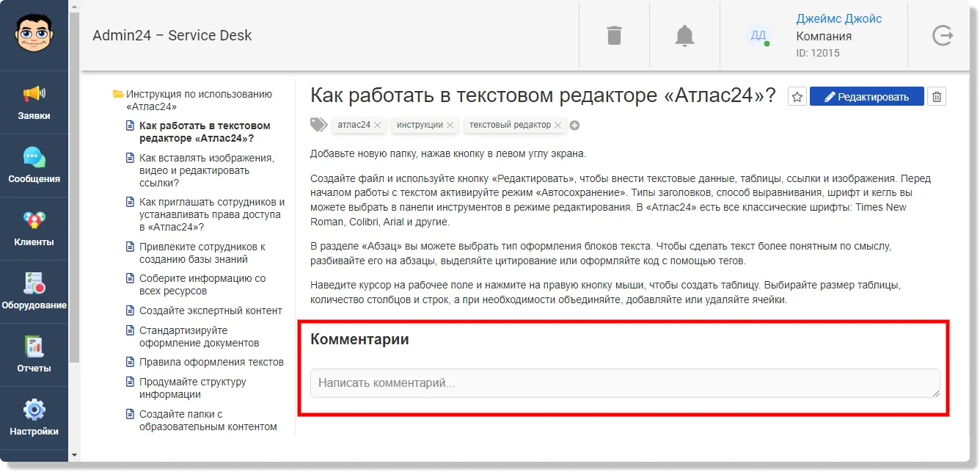980x472 pixels.
Task: Select the атлас24 tag label
Action: (354, 125)
